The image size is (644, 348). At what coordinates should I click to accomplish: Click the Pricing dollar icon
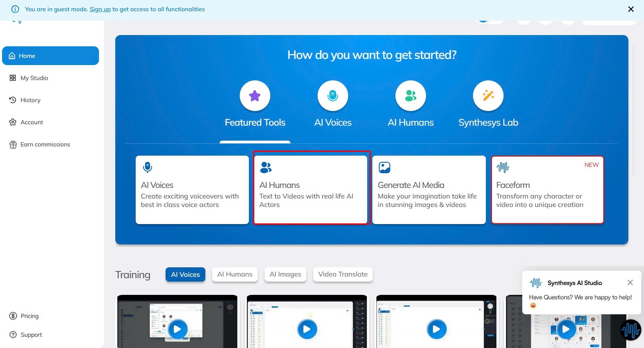pyautogui.click(x=13, y=316)
